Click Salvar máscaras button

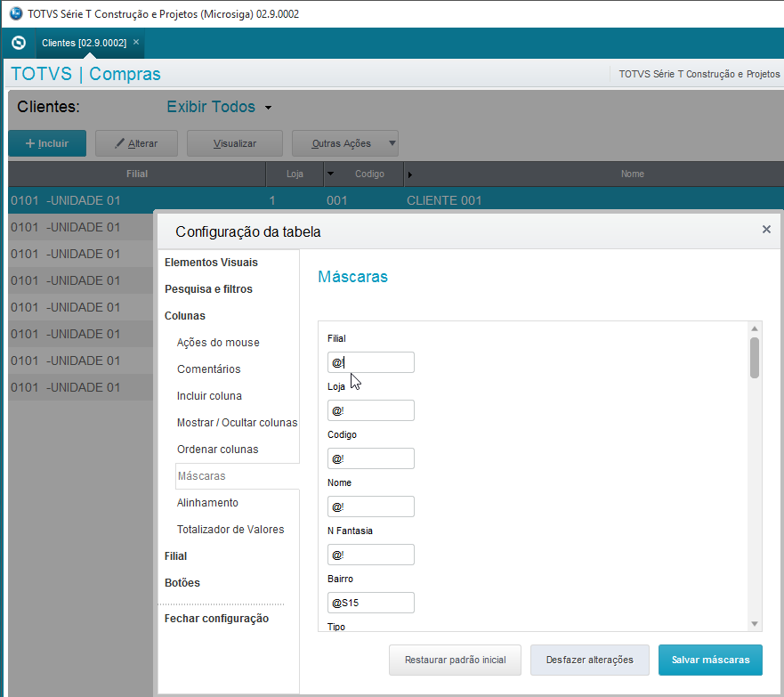pyautogui.click(x=710, y=660)
